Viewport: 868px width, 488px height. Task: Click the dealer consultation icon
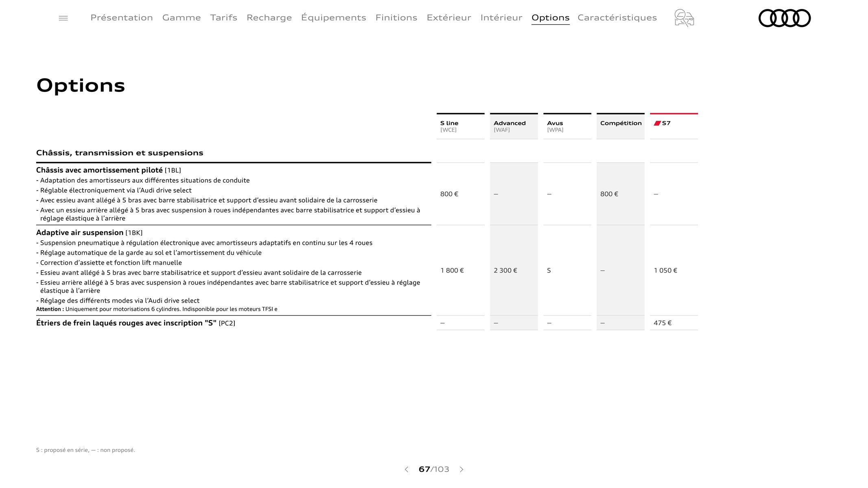tap(684, 18)
